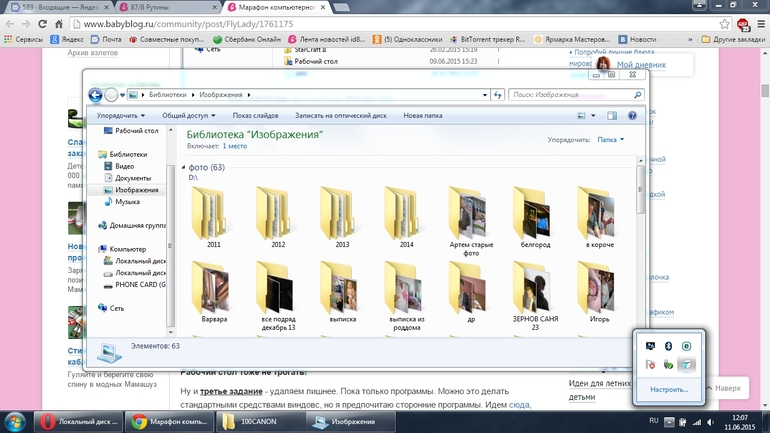Select 'все подряд декабрь 13' folder
770x433 pixels.
278,296
